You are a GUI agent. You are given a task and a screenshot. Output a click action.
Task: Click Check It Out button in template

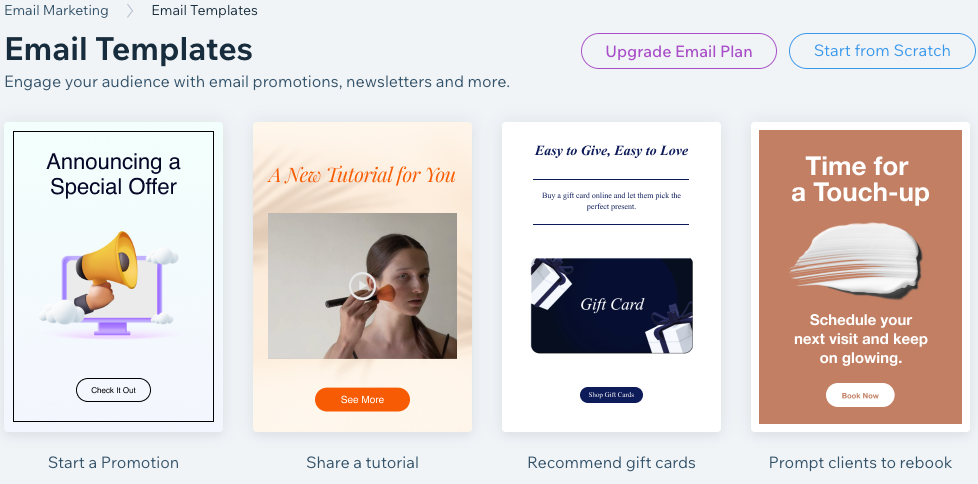tap(114, 390)
